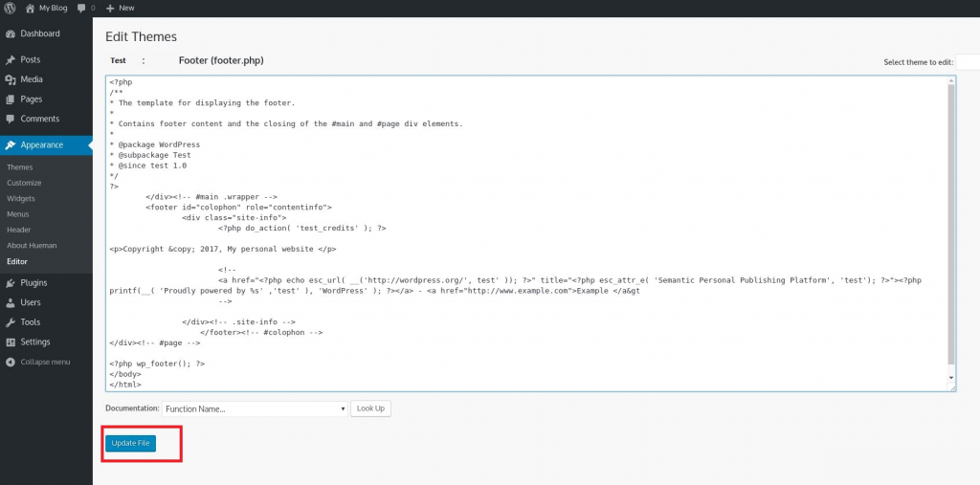Click the comments bubble icon in admin bar
Viewport: 980px width, 485px height.
(82, 8)
